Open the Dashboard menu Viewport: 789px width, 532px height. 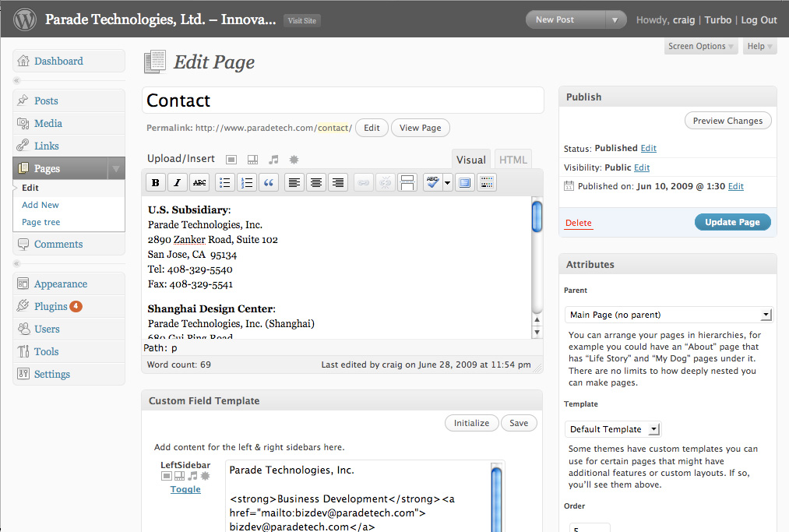coord(69,61)
